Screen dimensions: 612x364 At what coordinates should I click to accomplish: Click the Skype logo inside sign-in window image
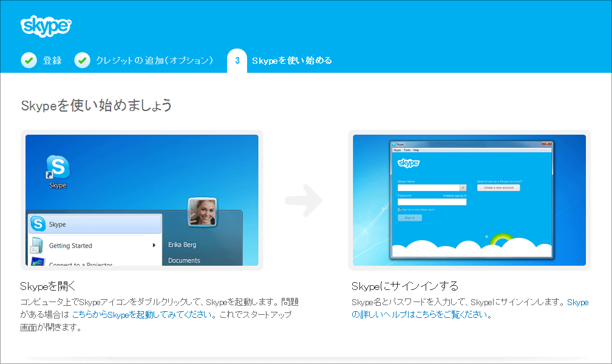tap(408, 163)
